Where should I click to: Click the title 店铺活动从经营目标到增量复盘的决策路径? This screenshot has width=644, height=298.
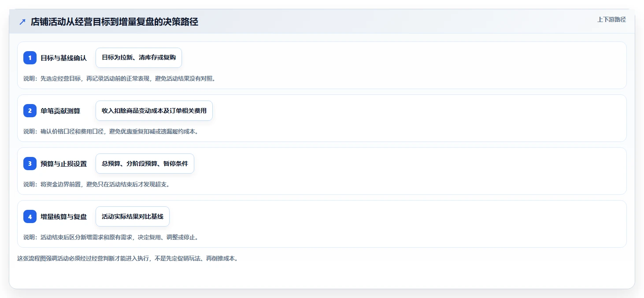click(115, 22)
